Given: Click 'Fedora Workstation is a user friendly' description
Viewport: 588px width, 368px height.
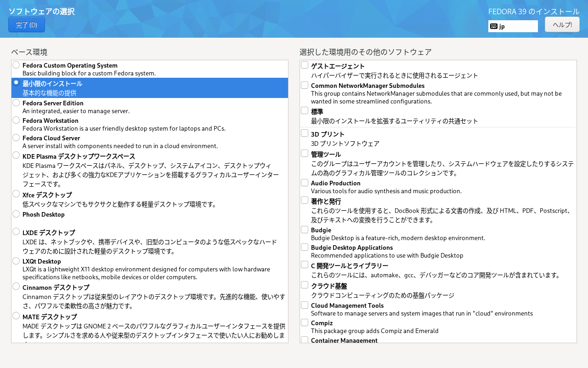Looking at the screenshot, I should point(124,128).
